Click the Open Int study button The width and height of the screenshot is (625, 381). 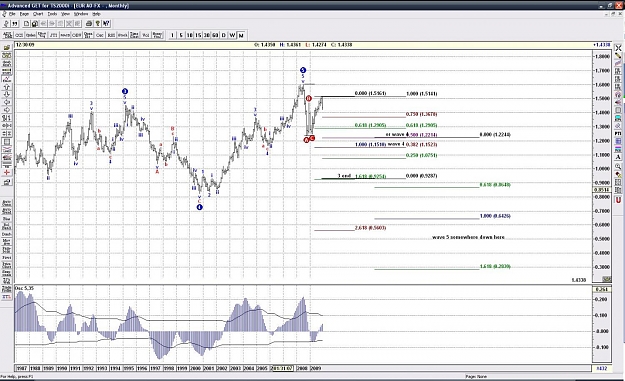tap(88, 35)
